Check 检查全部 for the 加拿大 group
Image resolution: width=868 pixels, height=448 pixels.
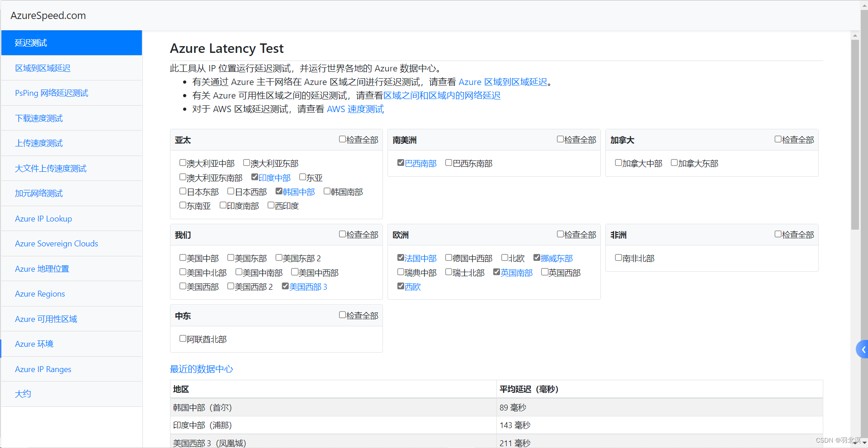point(778,139)
